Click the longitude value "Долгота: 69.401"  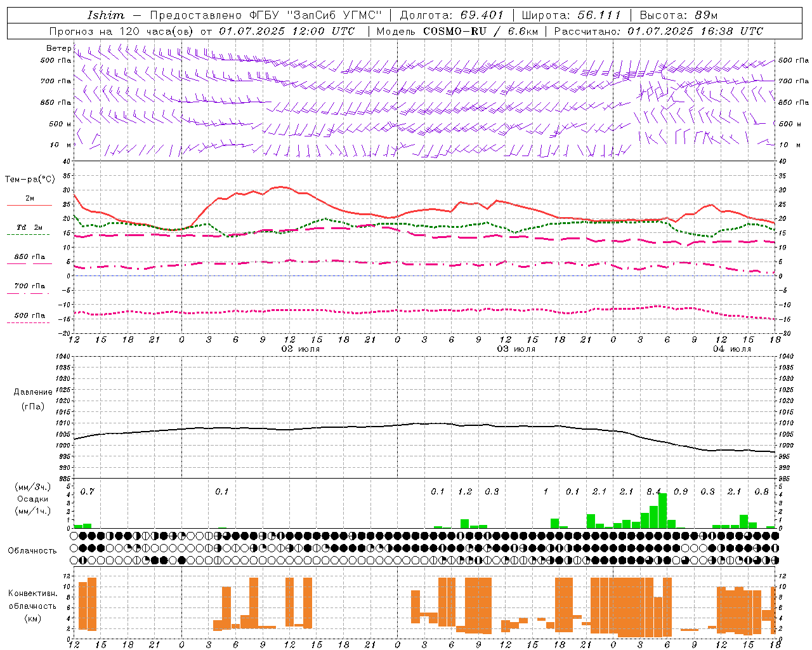(452, 15)
